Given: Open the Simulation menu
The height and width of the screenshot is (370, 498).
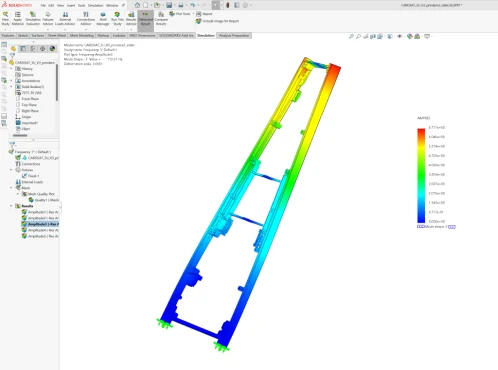Looking at the screenshot, I should coord(95,5).
